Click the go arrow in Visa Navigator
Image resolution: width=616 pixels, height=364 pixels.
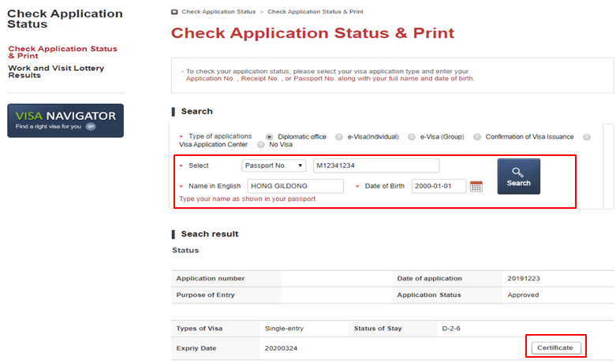click(x=91, y=126)
